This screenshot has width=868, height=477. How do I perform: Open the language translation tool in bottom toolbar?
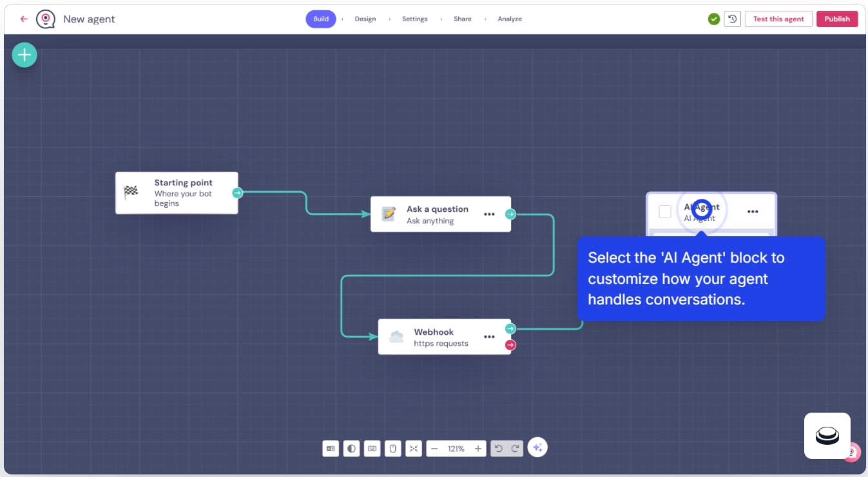331,449
